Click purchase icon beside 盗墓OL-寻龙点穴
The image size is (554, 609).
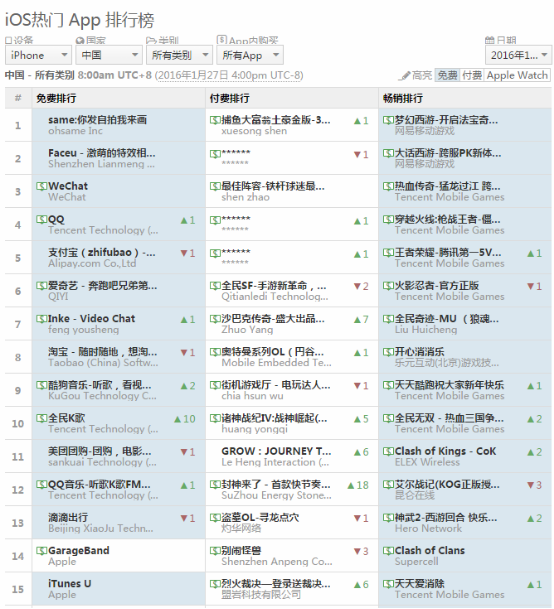pos(215,518)
